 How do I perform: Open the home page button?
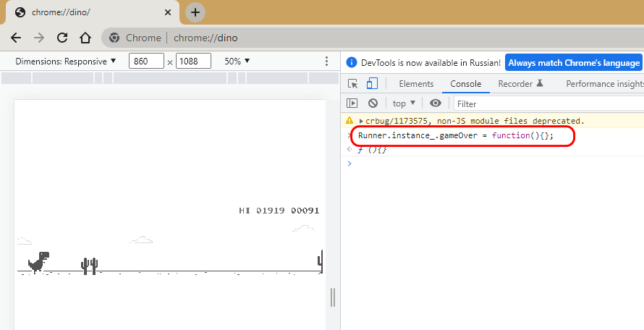click(x=85, y=38)
